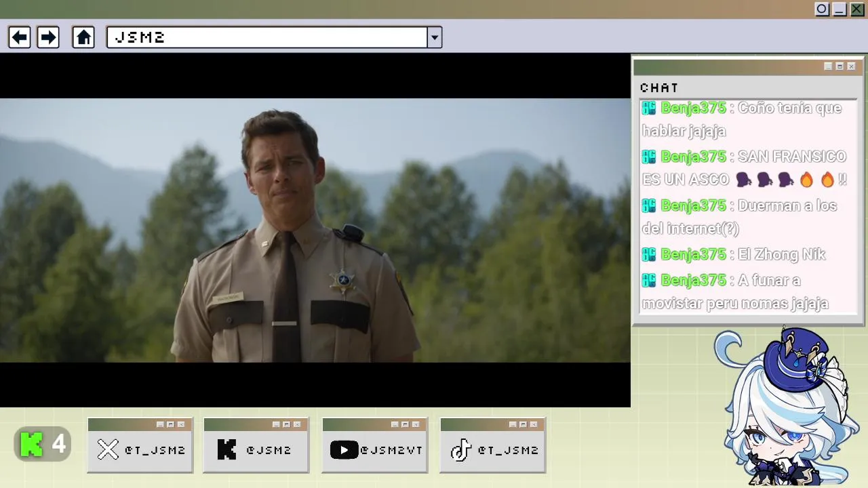Click the message 'Coño tenia que hablar jajaja'
This screenshot has height=488, width=868.
pyautogui.click(x=742, y=119)
